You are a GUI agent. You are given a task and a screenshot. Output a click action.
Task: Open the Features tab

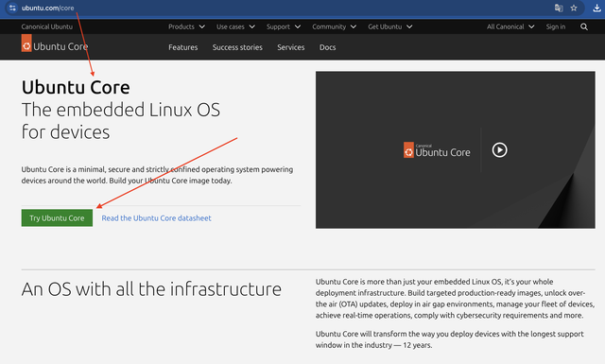pos(182,47)
